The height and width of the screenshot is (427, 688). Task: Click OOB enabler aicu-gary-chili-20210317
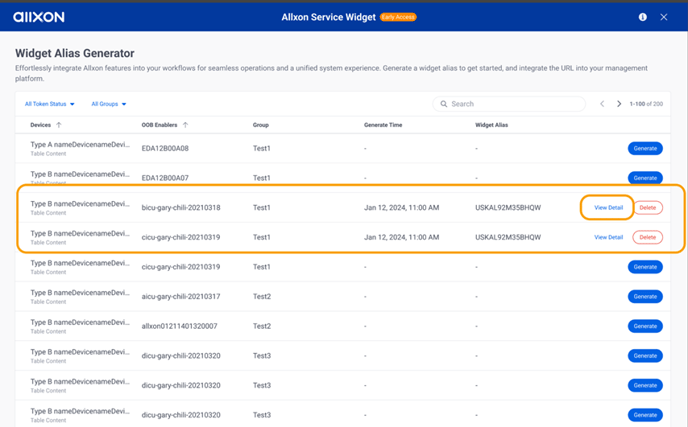(x=181, y=297)
